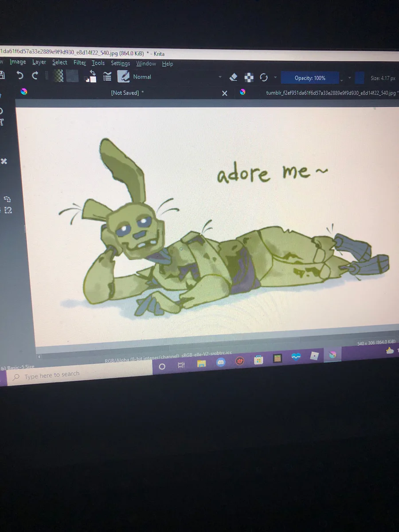The width and height of the screenshot is (399, 532).
Task: Click the horizontal scrollbar left arrow
Action: click(x=39, y=357)
